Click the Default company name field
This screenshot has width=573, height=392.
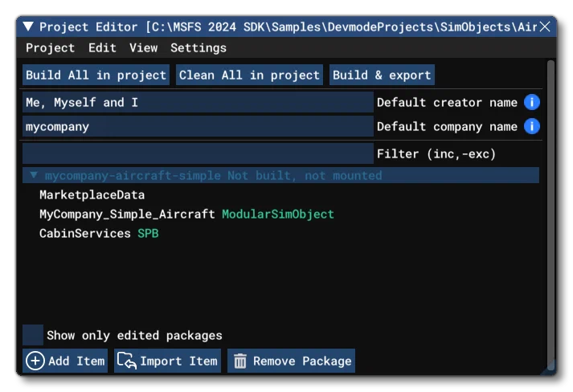(x=198, y=126)
